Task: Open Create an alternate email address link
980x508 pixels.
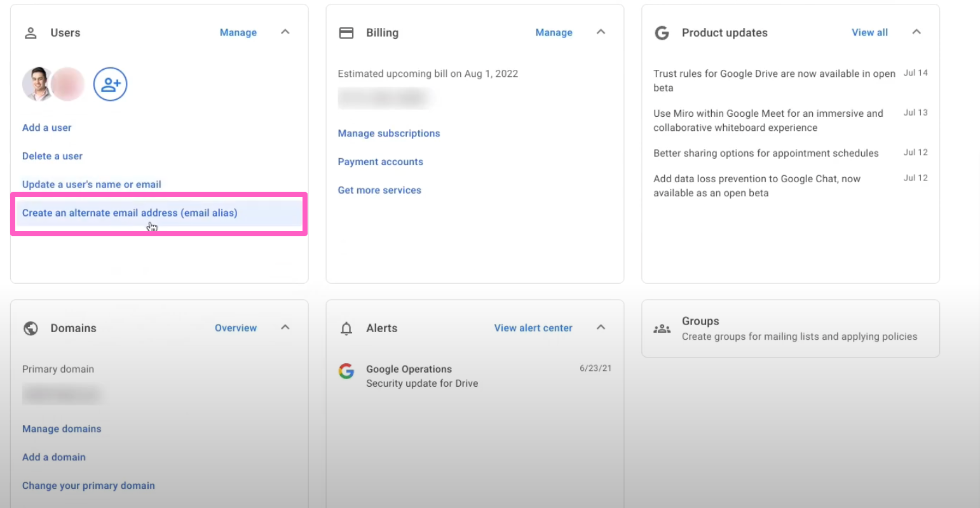Action: coord(130,213)
